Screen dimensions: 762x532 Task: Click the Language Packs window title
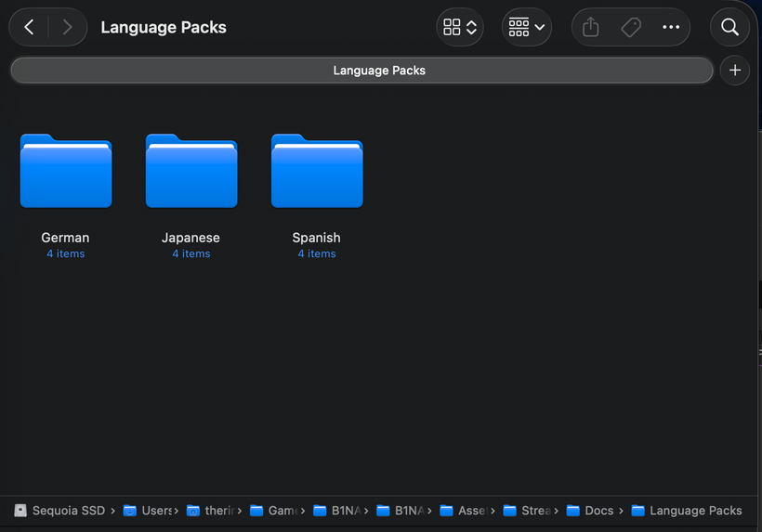click(164, 28)
